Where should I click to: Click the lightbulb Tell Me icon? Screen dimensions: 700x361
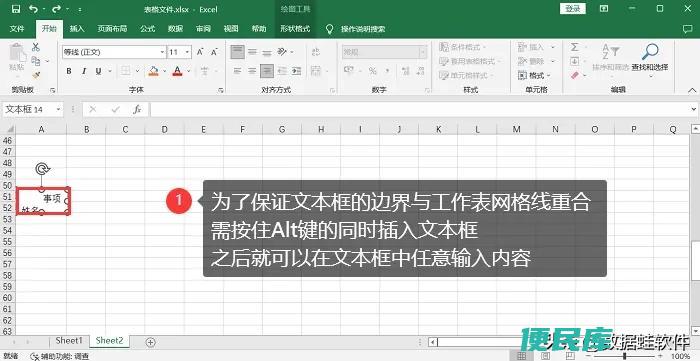tap(329, 29)
